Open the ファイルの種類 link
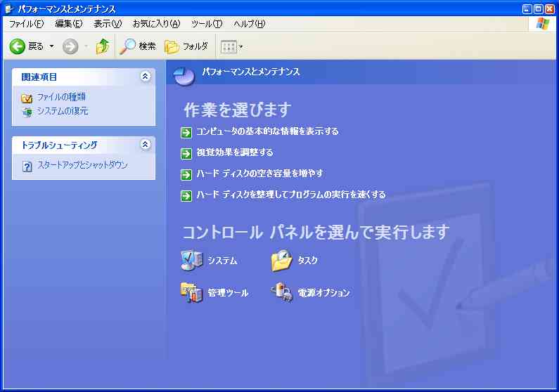The image size is (559, 392). (61, 97)
